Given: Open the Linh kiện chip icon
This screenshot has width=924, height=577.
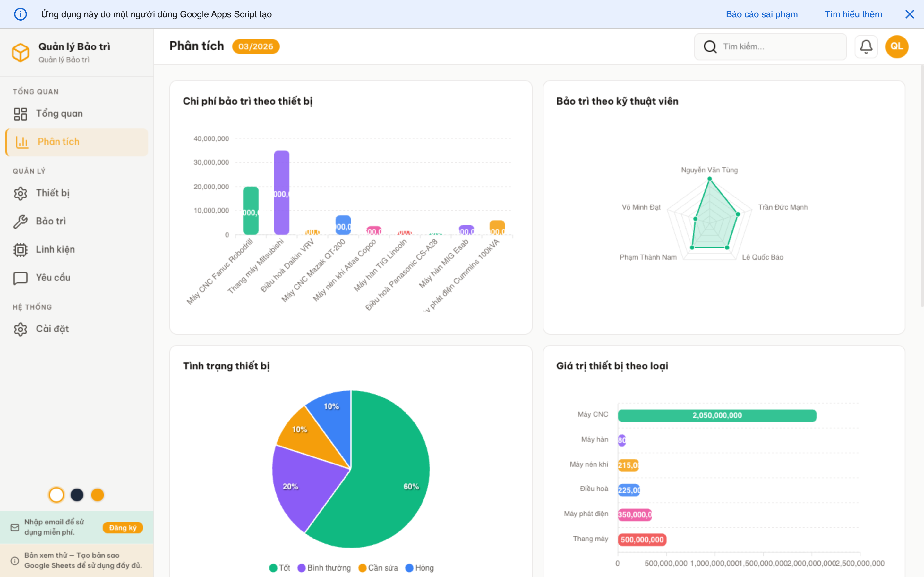Looking at the screenshot, I should click(21, 250).
